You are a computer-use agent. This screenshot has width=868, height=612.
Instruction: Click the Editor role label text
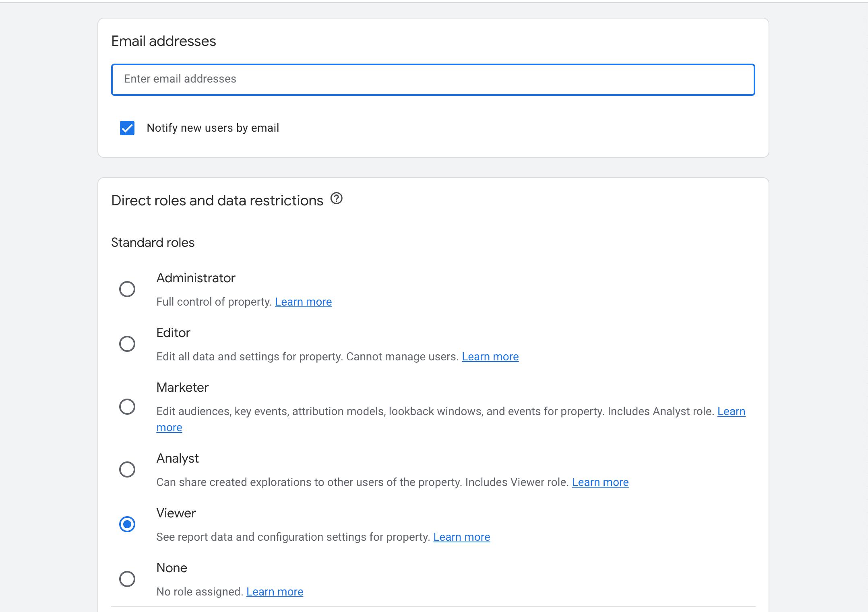click(x=173, y=333)
